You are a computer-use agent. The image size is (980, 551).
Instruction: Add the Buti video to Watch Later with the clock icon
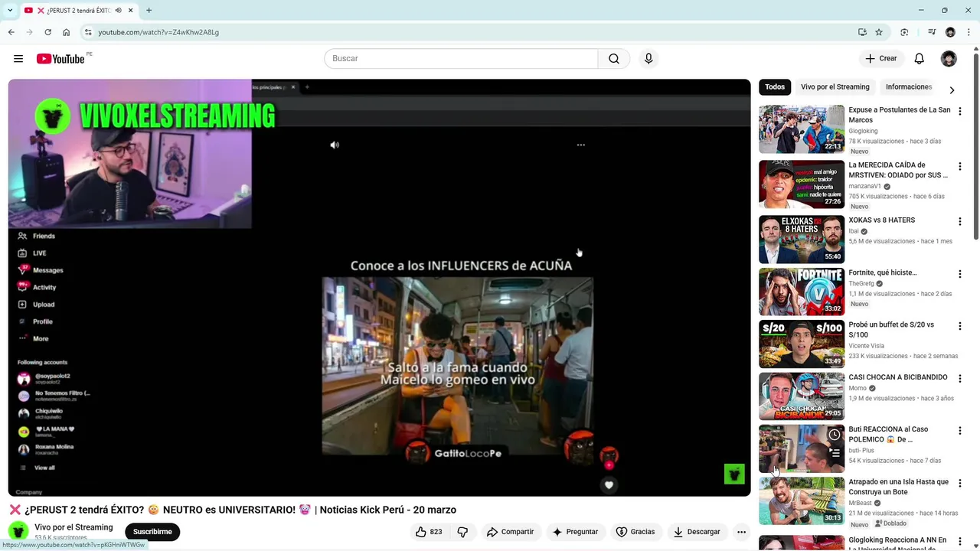(x=835, y=435)
